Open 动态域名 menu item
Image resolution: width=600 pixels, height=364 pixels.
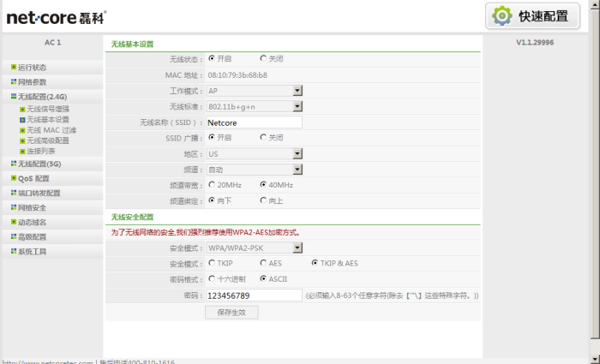33,222
